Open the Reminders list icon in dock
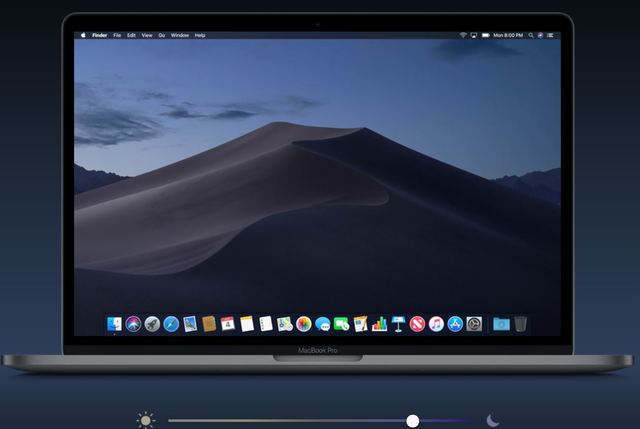 pyautogui.click(x=266, y=324)
